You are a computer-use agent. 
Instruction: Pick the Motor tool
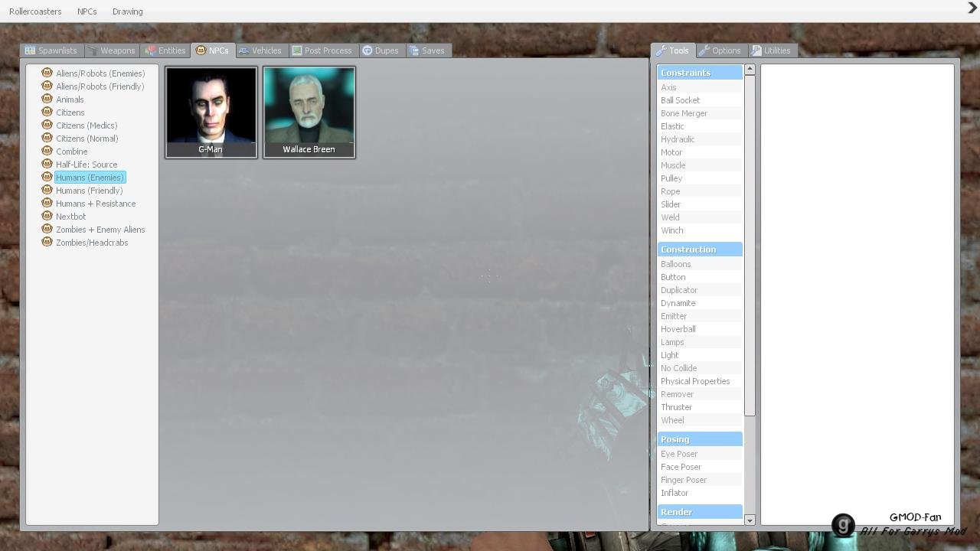coord(700,152)
